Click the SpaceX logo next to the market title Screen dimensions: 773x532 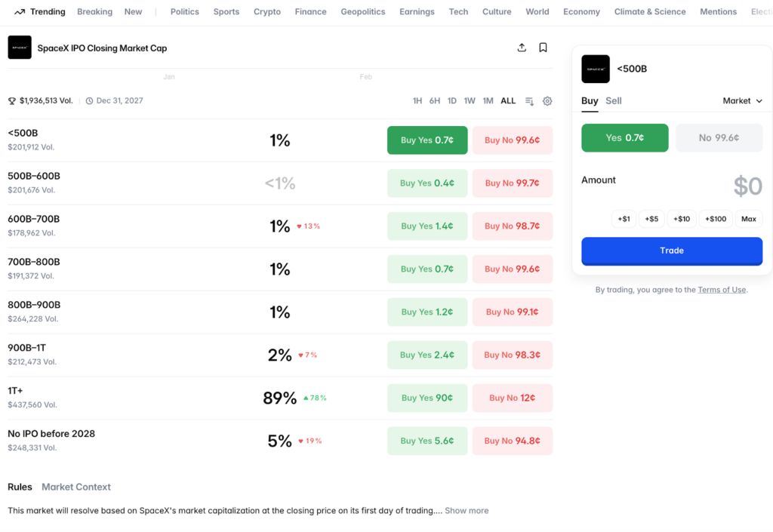point(19,47)
